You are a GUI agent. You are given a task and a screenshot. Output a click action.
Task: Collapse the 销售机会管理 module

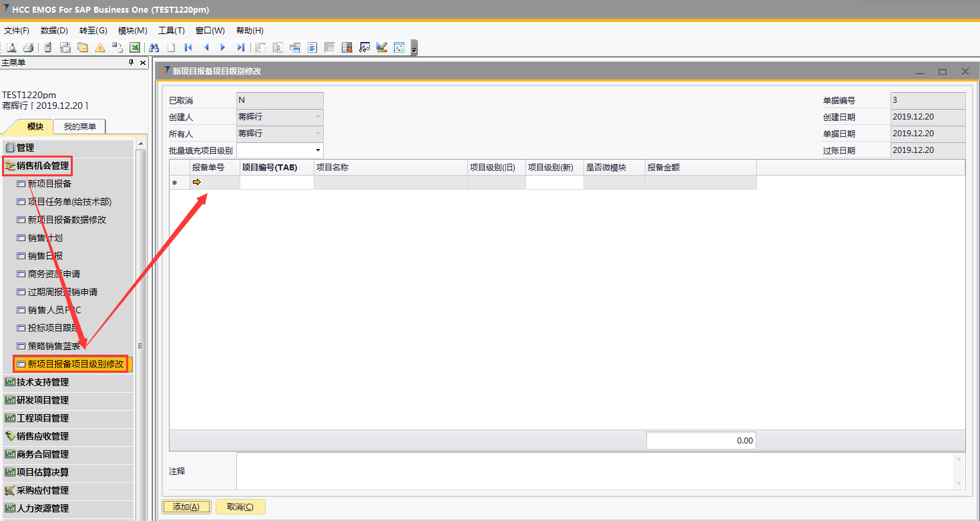(37, 166)
